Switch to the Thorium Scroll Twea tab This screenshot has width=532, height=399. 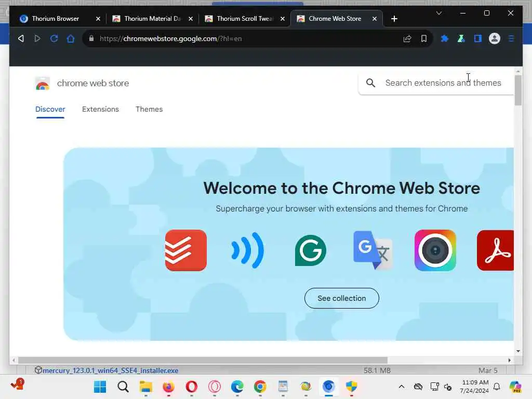tap(245, 19)
